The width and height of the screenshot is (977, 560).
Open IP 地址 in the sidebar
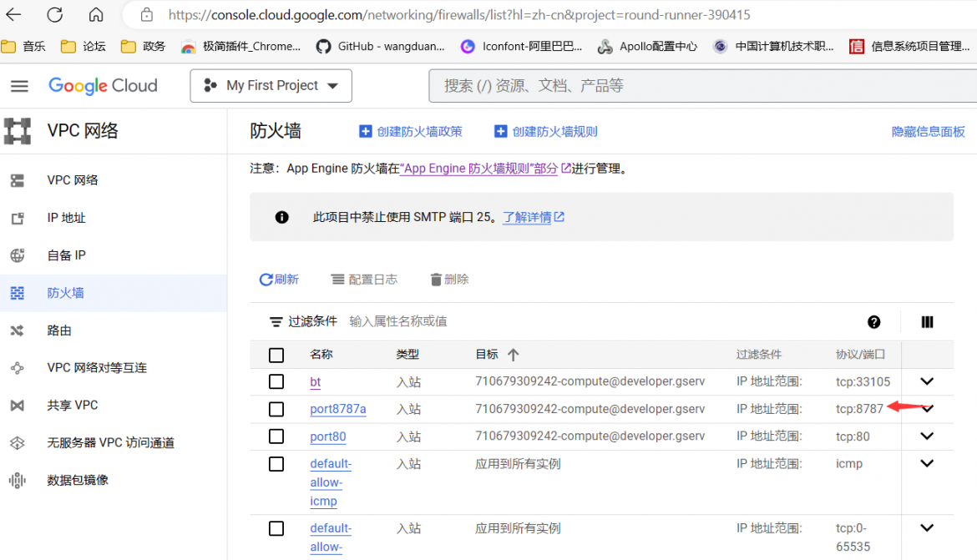[x=66, y=218]
